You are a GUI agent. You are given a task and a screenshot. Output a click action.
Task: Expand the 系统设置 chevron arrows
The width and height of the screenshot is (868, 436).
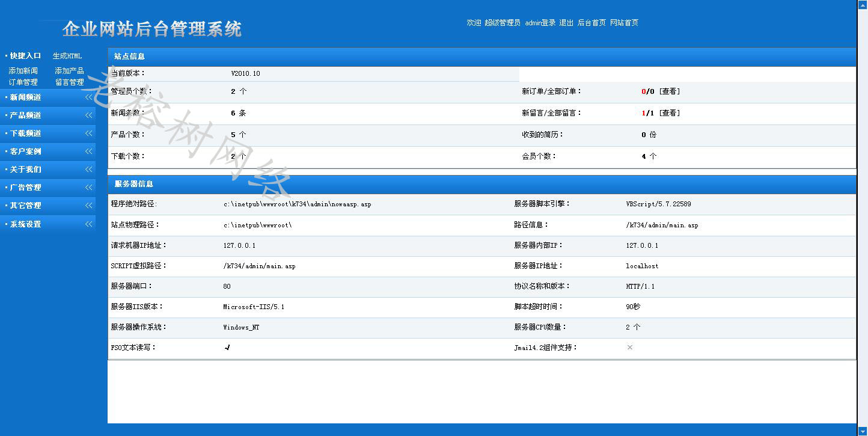tap(88, 224)
